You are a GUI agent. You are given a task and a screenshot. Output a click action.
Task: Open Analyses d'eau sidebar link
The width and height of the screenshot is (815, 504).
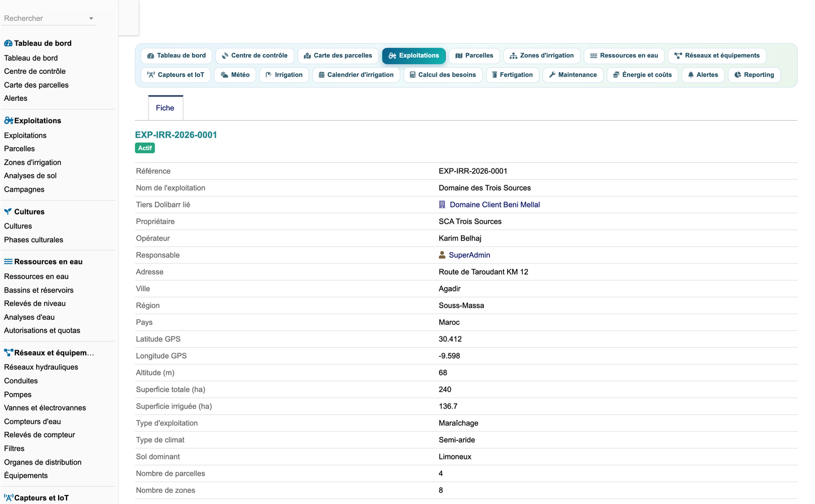tap(29, 317)
